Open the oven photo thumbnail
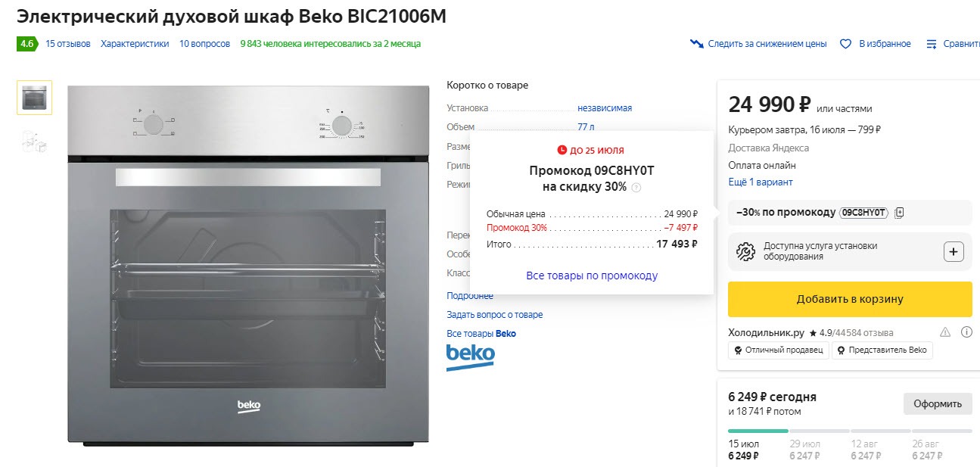The width and height of the screenshot is (980, 467). click(x=34, y=97)
